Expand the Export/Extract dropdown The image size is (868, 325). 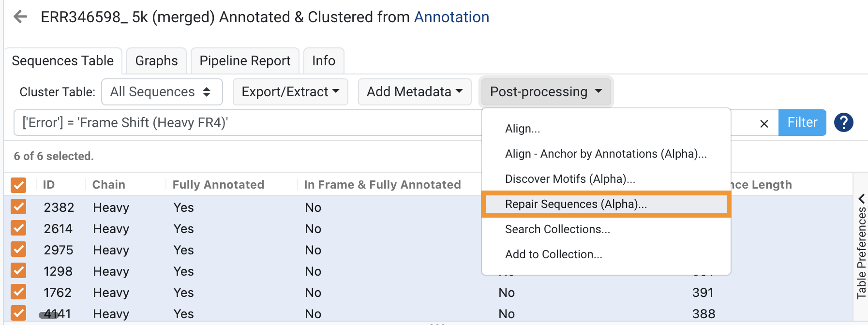tap(290, 92)
